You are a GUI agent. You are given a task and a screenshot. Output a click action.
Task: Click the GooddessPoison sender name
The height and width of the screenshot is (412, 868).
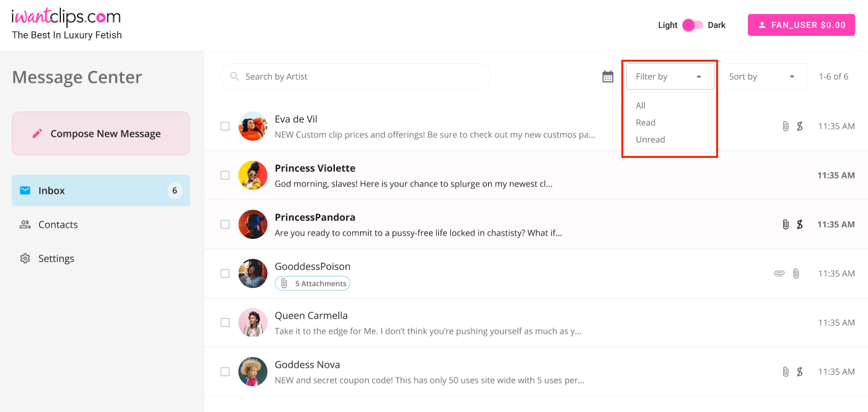tap(312, 266)
